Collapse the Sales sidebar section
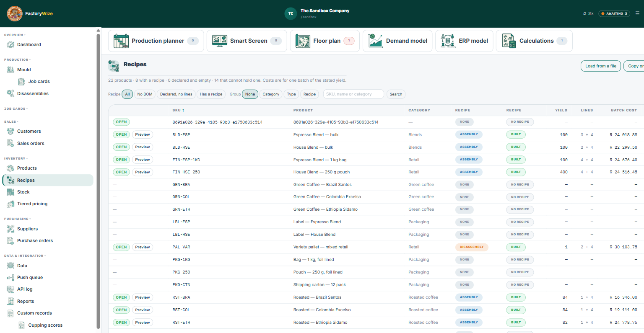The image size is (644, 333). tap(11, 122)
